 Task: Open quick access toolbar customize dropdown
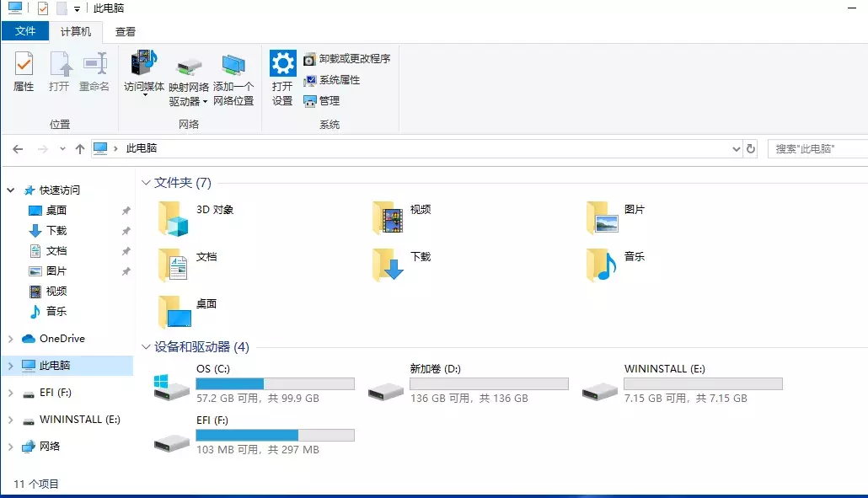click(x=77, y=9)
